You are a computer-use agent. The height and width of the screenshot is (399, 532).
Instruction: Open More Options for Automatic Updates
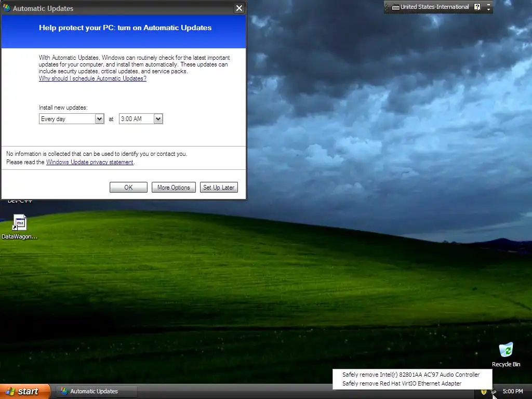174,187
